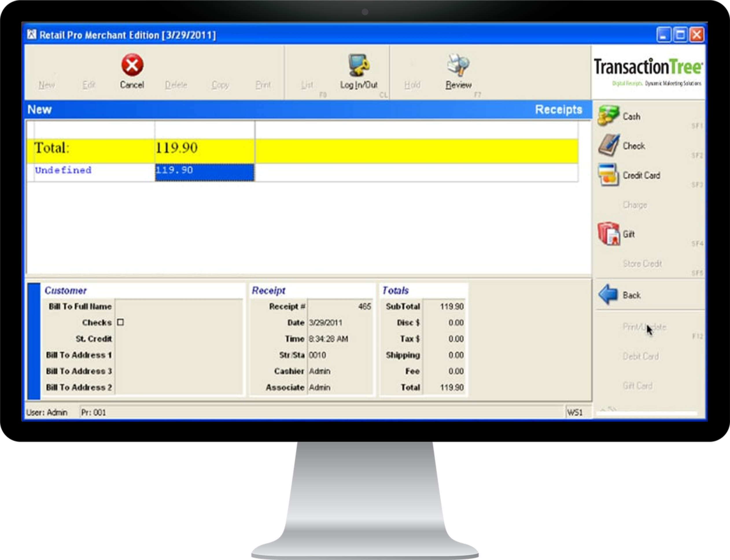Viewport: 730px width, 560px height.
Task: Select the Credit Card tender icon
Action: click(x=608, y=175)
